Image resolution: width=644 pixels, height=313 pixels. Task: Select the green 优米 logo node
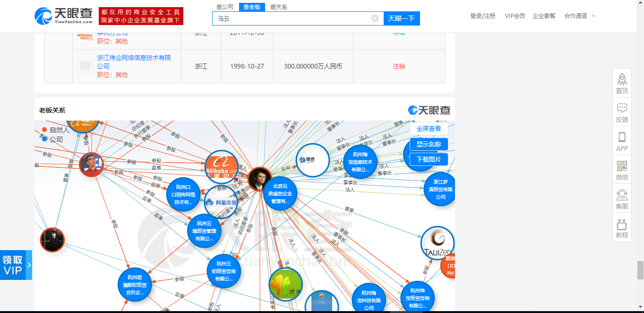point(285,284)
